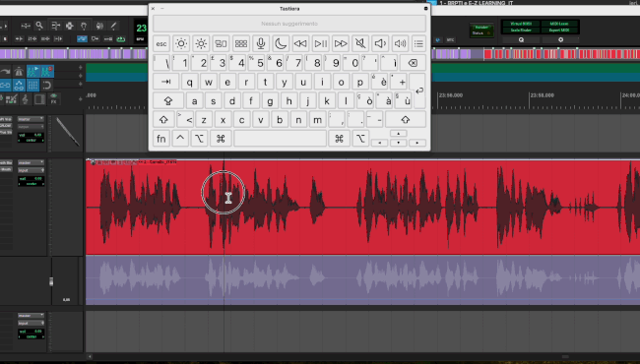
Task: Tap the letter q key on keyboard
Action: (189, 82)
